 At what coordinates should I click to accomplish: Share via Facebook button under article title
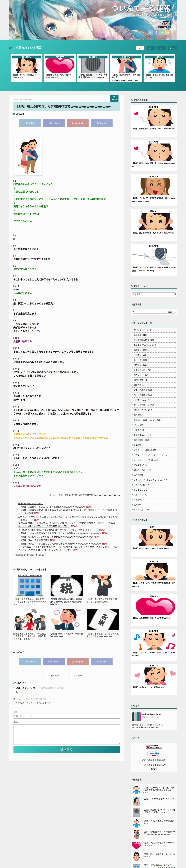(54, 123)
